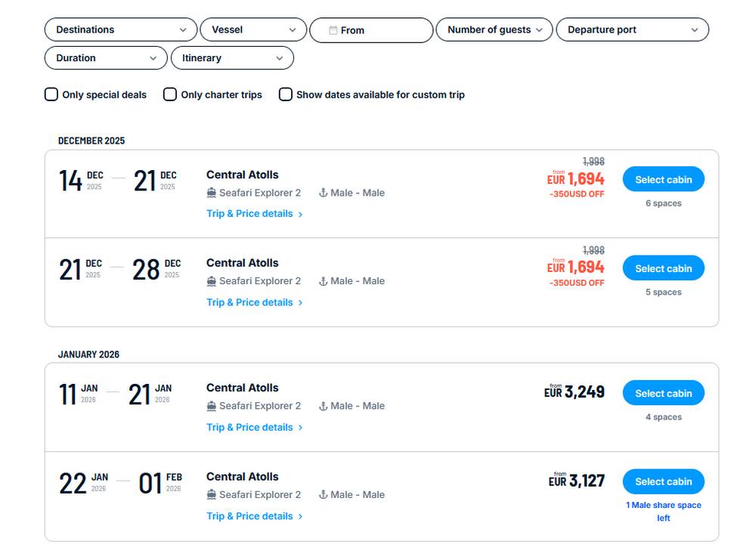
Task: Open the Departure port dropdown
Action: pyautogui.click(x=632, y=29)
